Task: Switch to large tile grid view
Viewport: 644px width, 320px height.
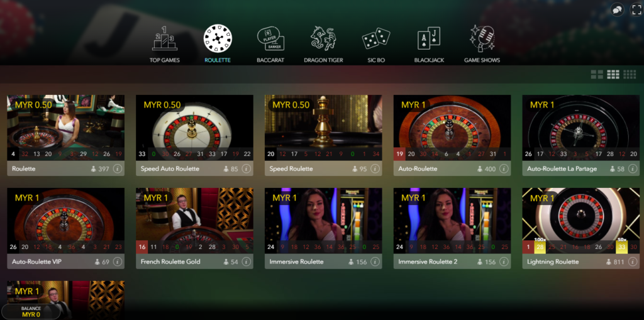Action: pos(597,74)
